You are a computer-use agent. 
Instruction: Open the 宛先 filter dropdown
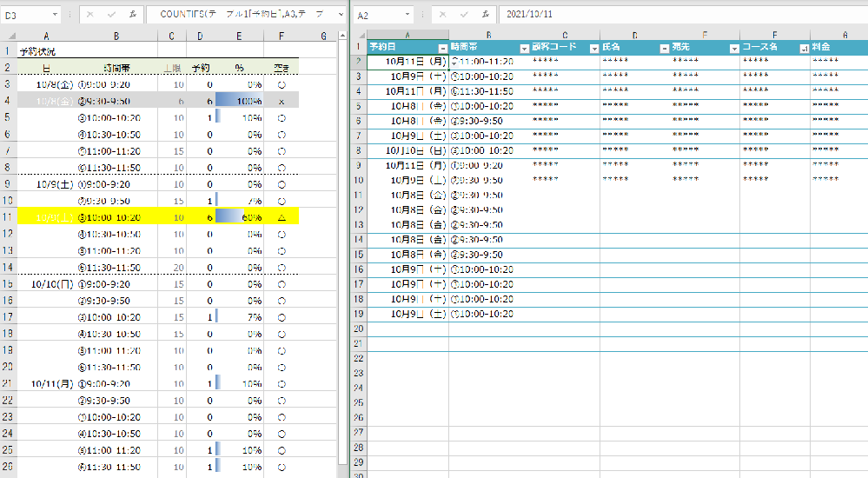(x=734, y=49)
